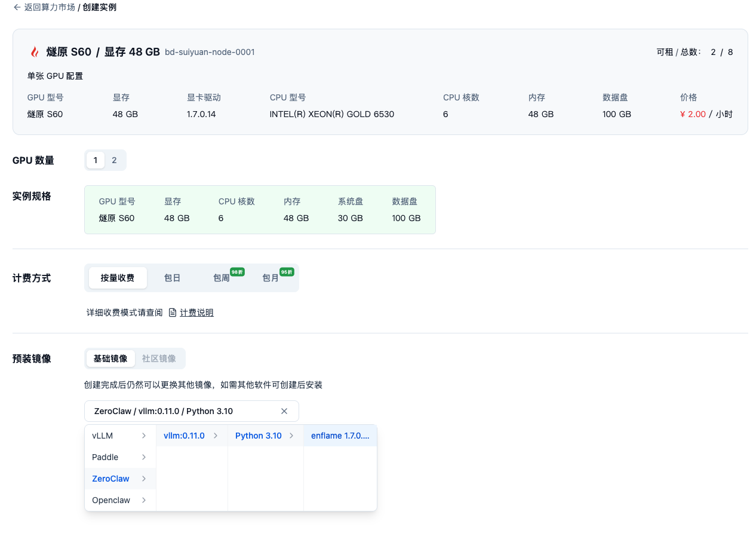The image size is (756, 533).
Task: Select GPU quantity 1
Action: coord(96,160)
